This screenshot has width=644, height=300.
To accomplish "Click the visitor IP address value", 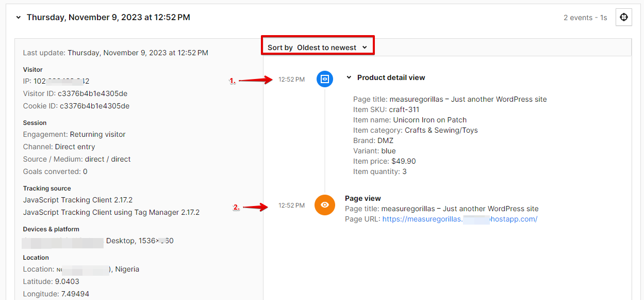I will point(62,81).
